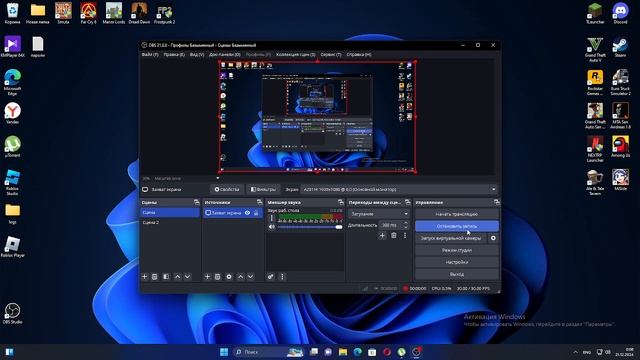Remove the selected source with the trash icon

(x=218, y=277)
